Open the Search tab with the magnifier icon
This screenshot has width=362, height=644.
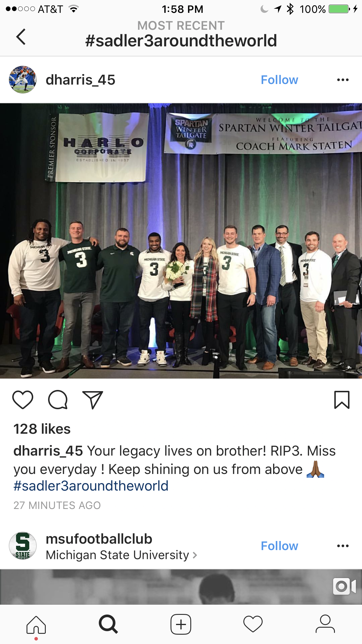coord(108,624)
